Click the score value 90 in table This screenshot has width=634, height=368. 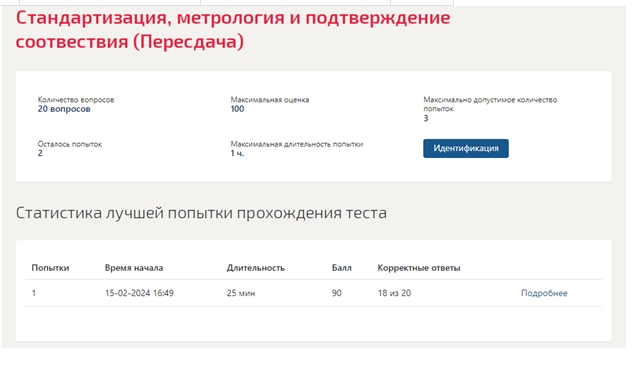point(336,293)
